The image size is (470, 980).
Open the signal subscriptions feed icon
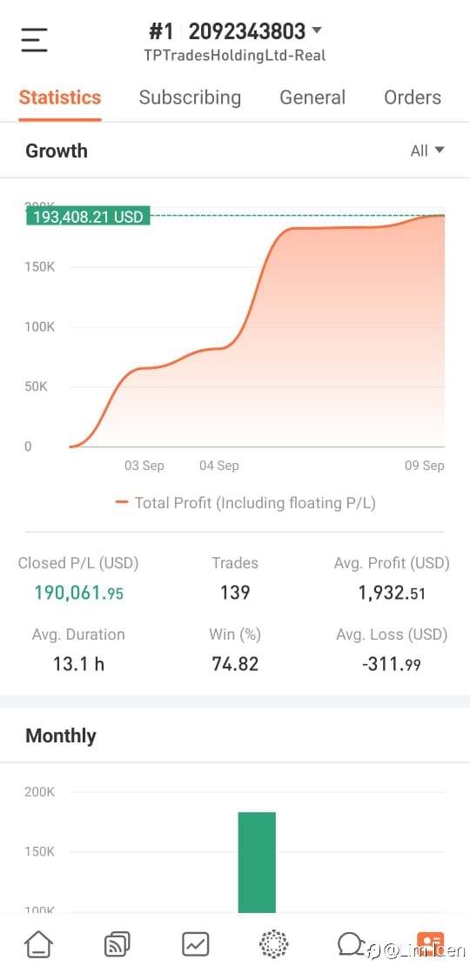[117, 943]
